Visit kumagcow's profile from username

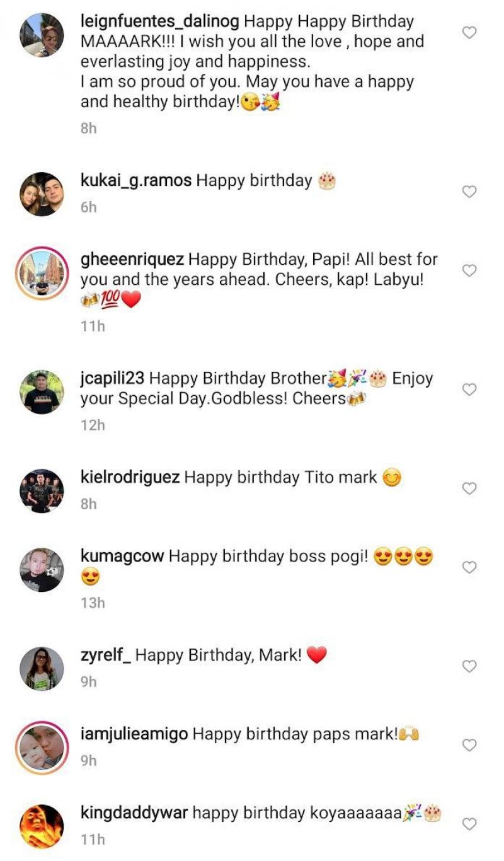click(122, 557)
